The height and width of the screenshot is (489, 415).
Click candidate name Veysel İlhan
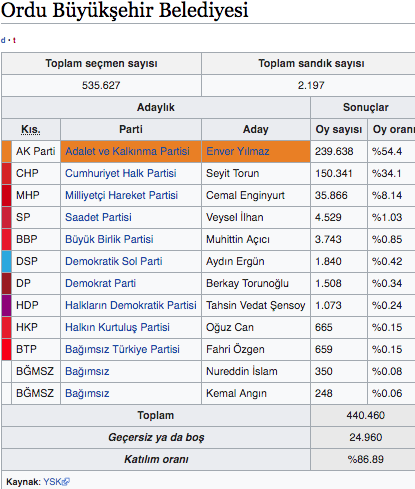point(235,217)
